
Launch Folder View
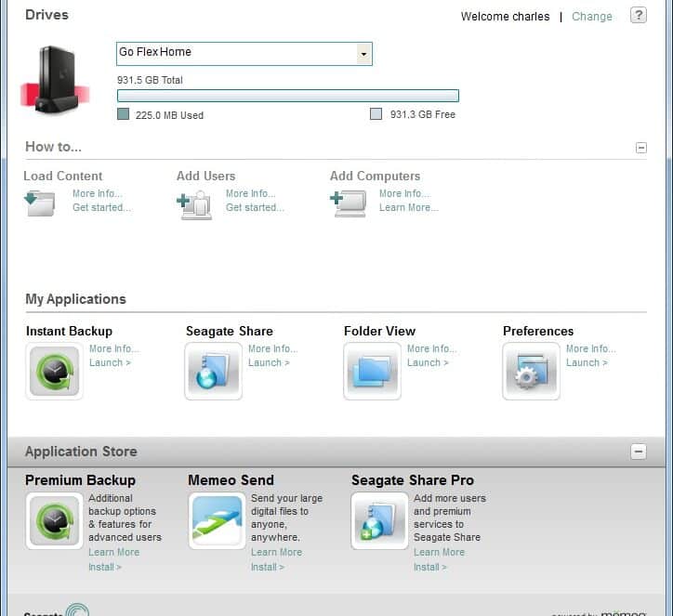tap(428, 362)
